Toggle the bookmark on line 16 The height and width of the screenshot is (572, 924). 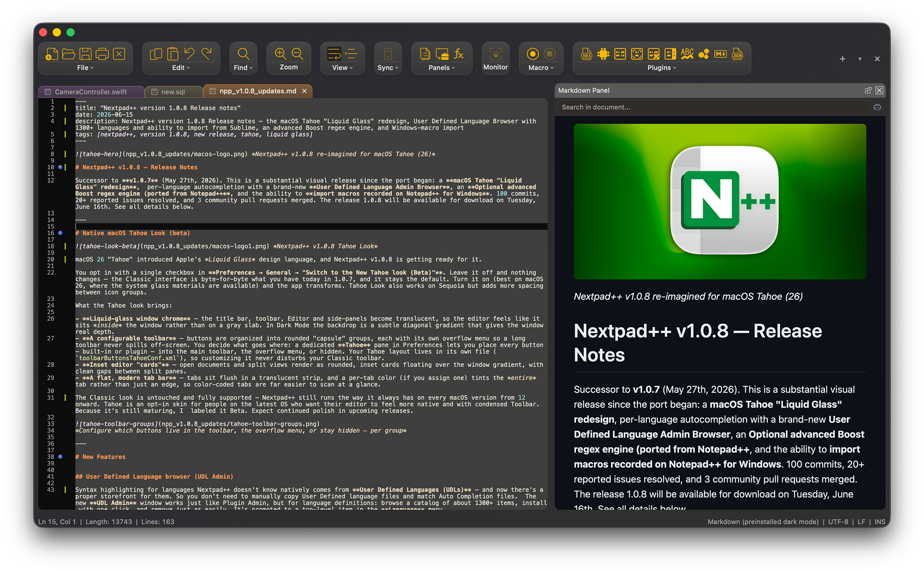point(60,233)
